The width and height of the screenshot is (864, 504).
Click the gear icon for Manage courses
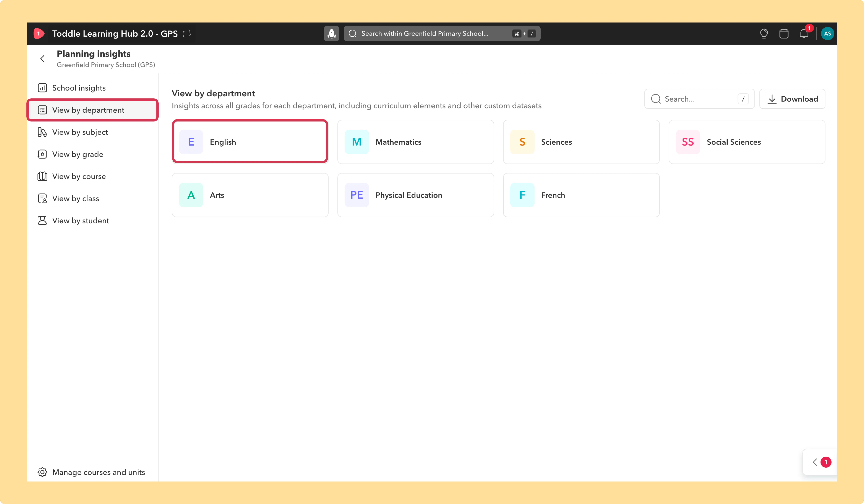click(x=42, y=472)
